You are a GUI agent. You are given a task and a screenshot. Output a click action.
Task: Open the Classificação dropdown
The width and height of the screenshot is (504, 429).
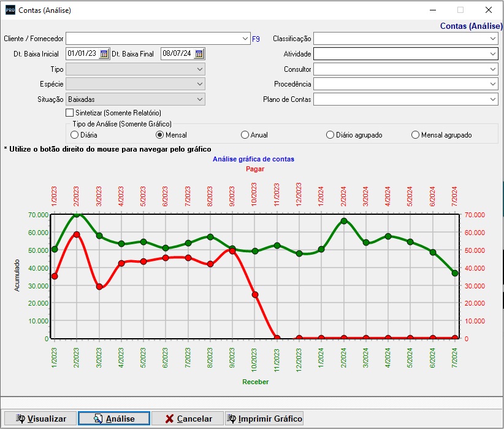click(493, 39)
